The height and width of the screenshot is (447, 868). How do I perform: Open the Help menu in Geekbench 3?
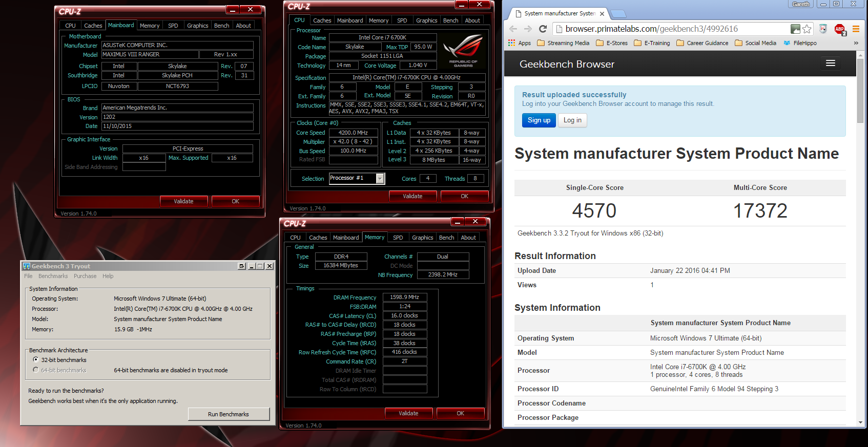click(108, 276)
